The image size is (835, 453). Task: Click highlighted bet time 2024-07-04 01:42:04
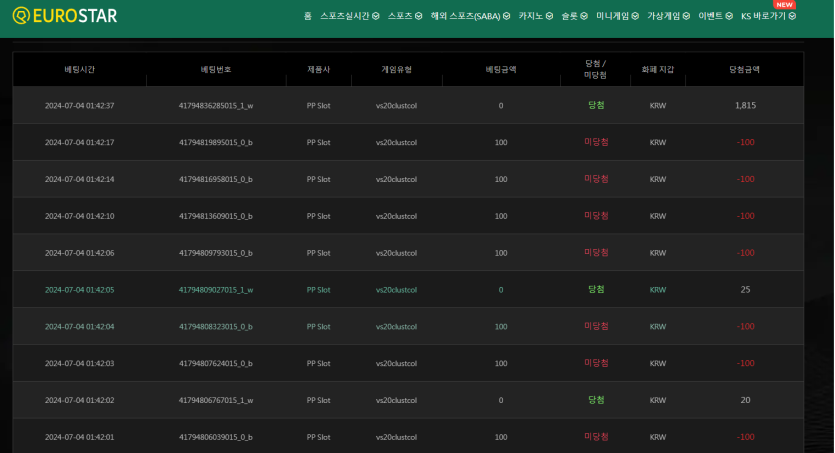tap(79, 326)
